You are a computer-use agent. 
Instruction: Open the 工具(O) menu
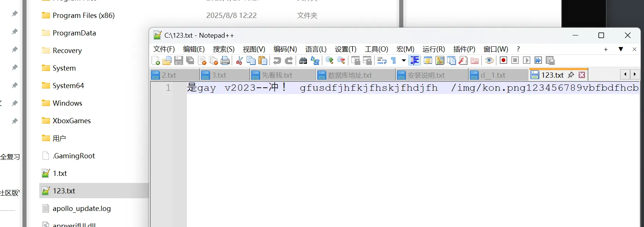click(x=376, y=49)
